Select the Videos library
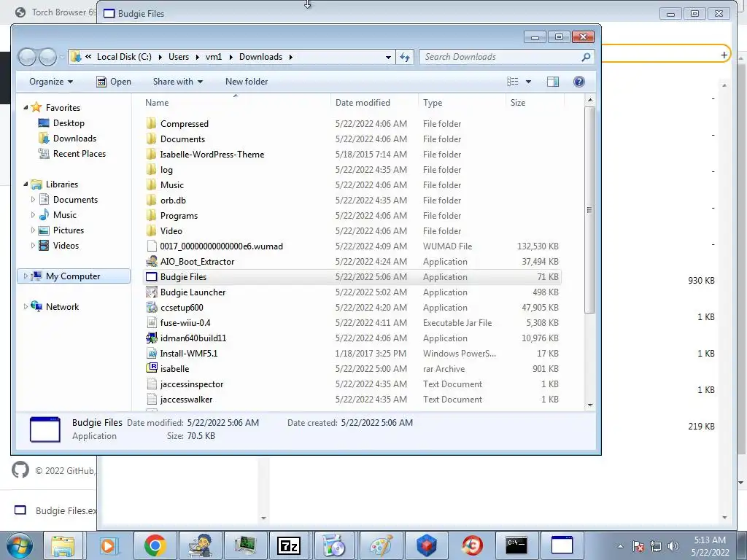The image size is (747, 560). 66,246
